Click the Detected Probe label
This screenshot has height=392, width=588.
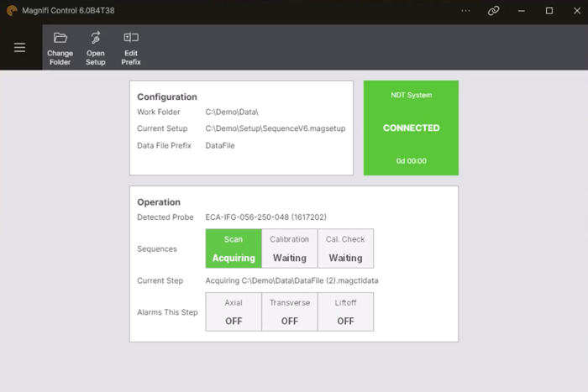(165, 217)
